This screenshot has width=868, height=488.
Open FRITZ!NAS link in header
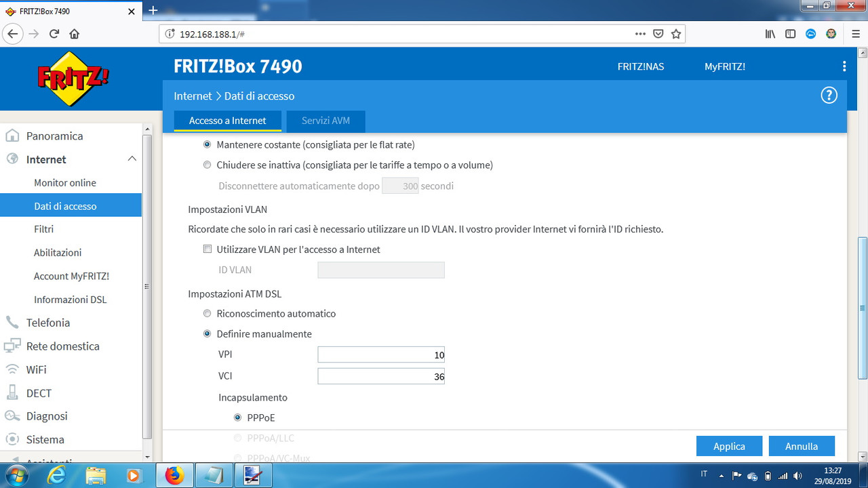[x=641, y=66]
